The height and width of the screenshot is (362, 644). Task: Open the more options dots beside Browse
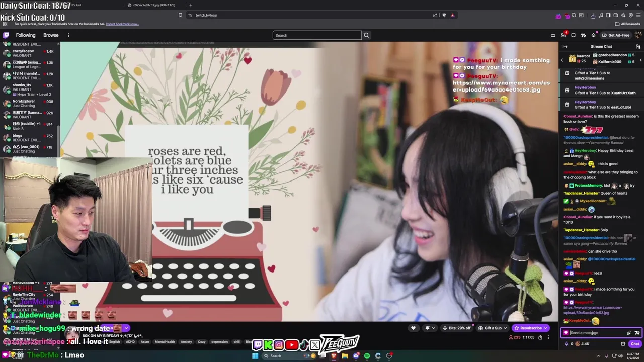tap(68, 35)
